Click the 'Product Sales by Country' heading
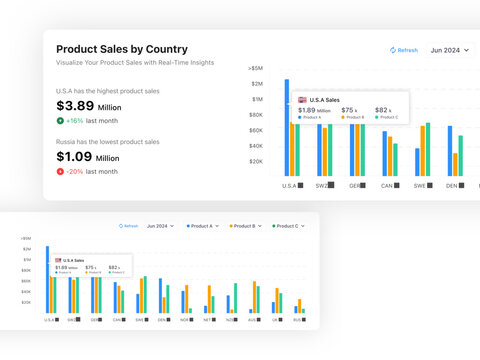The width and height of the screenshot is (480, 360). pos(122,49)
